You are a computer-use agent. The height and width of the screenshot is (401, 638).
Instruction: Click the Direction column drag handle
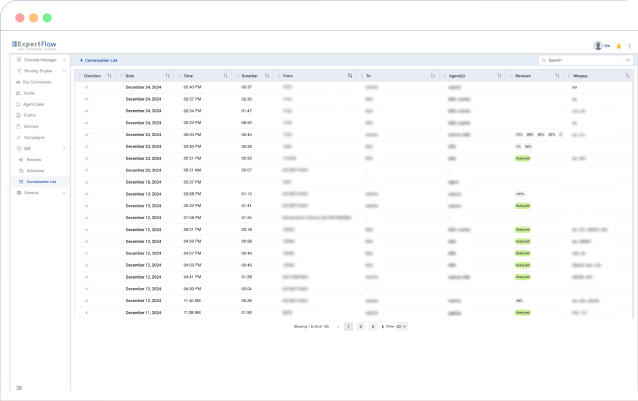click(x=80, y=76)
